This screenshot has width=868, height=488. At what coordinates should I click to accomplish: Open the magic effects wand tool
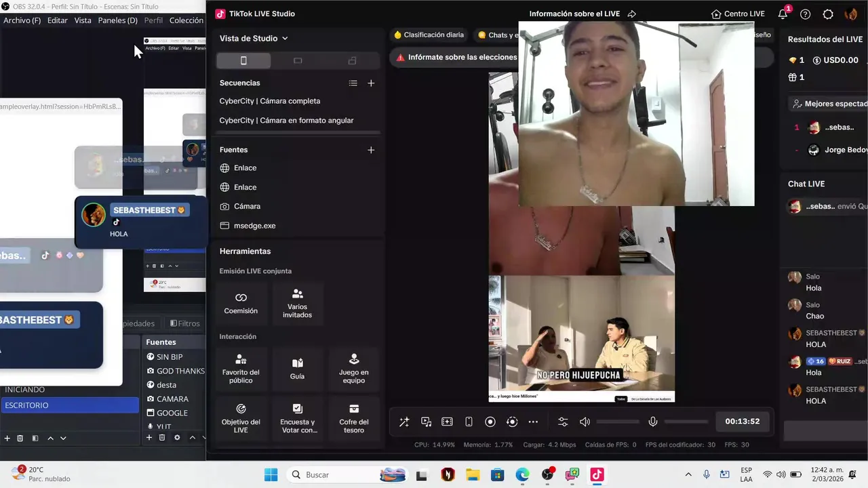pyautogui.click(x=404, y=422)
